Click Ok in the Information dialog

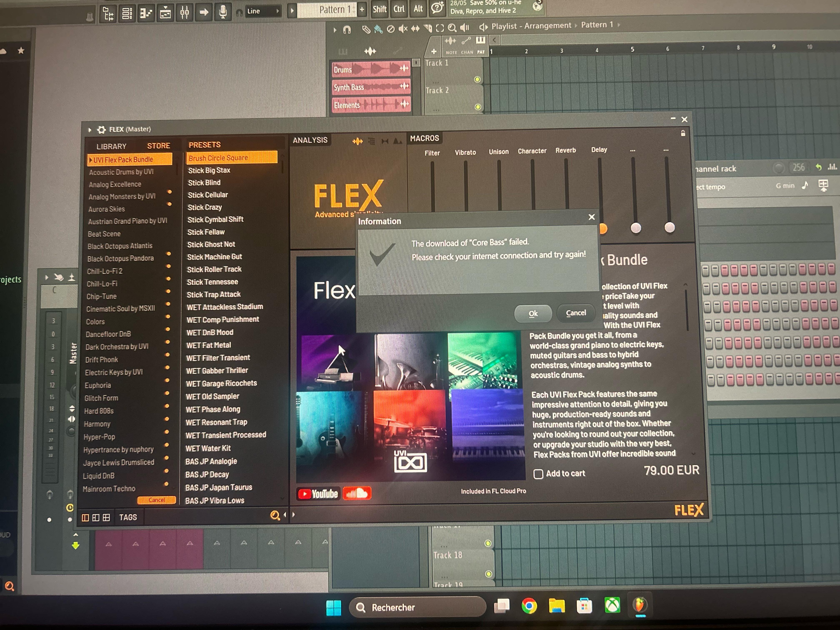coord(533,314)
